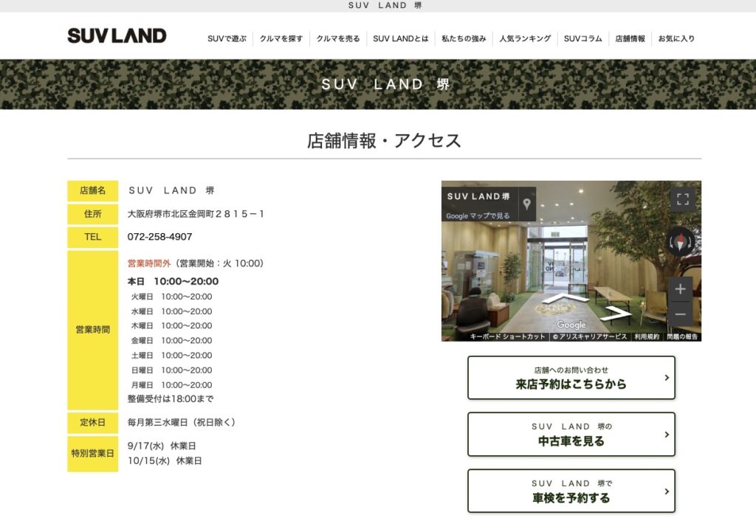756x532 pixels.
Task: Open the 私たちの強み menu item
Action: [x=464, y=38]
